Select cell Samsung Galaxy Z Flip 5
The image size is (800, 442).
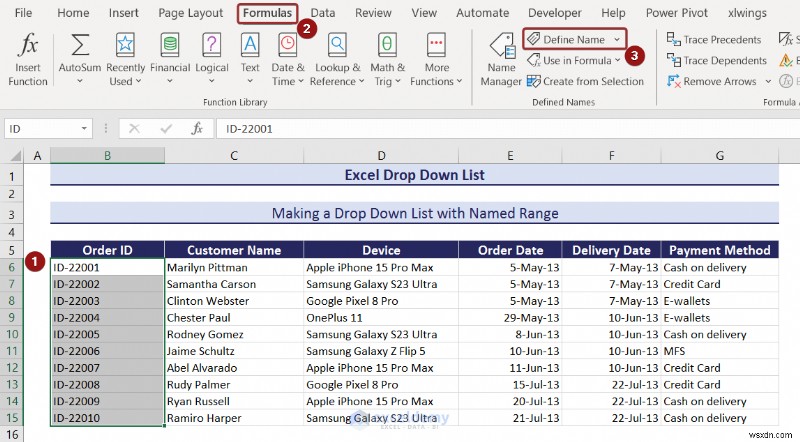point(381,351)
